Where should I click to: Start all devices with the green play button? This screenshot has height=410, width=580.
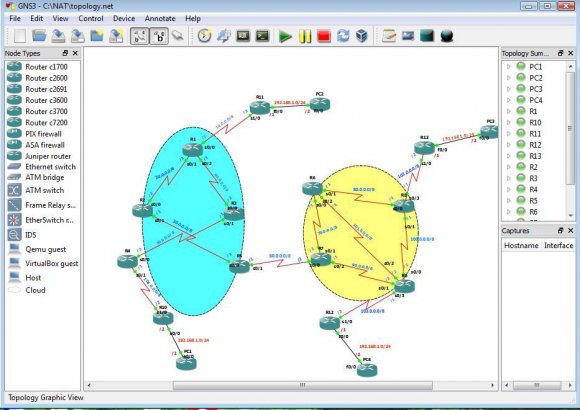pos(285,36)
